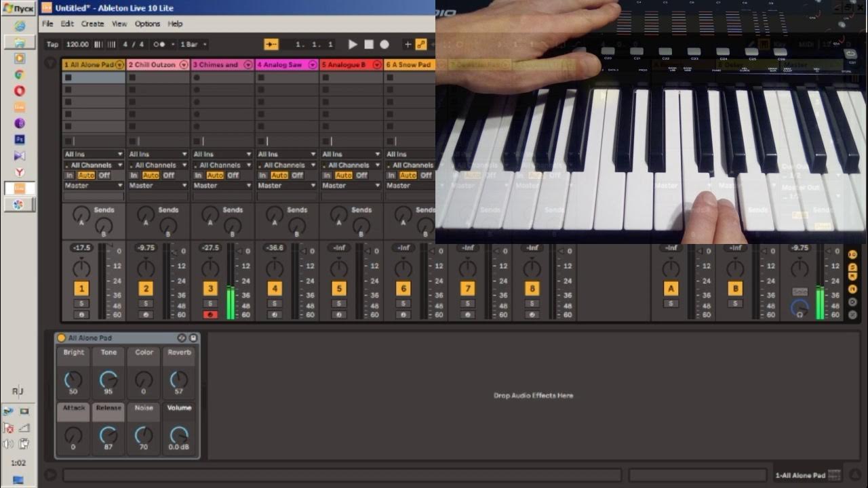Click the Release macro knob
This screenshot has width=868, height=488.
108,435
